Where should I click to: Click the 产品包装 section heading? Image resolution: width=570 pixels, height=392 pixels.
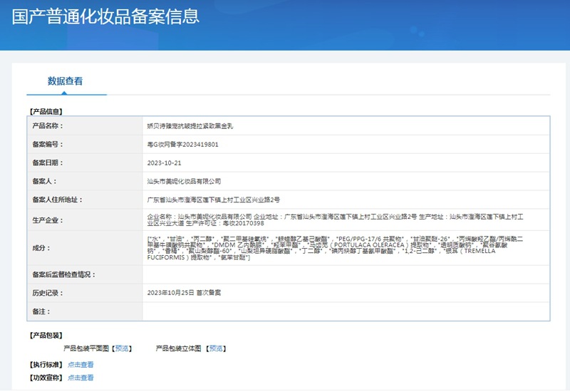coord(46,335)
